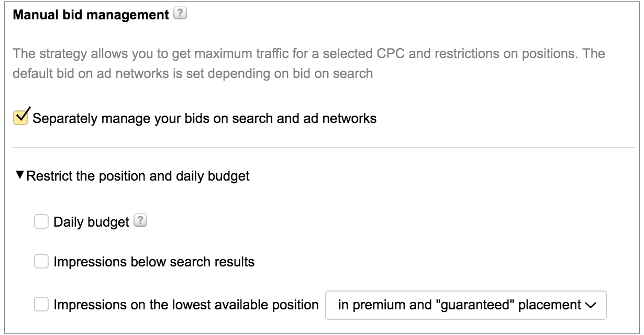Click "Impressions on the lowest available position" text
This screenshot has height=335, width=644.
pyautogui.click(x=186, y=305)
